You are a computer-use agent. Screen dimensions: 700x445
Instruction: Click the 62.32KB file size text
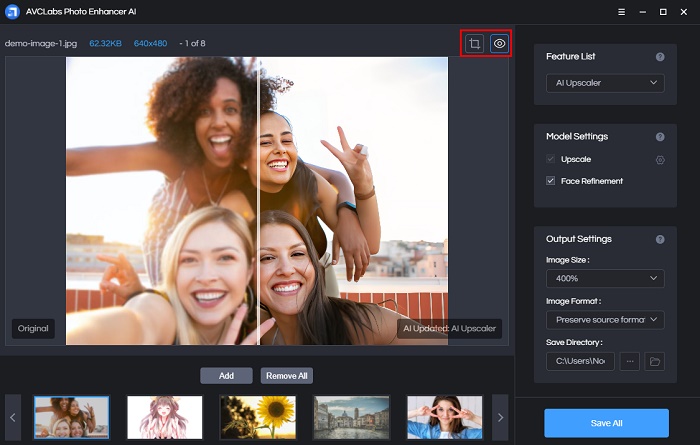tap(105, 44)
